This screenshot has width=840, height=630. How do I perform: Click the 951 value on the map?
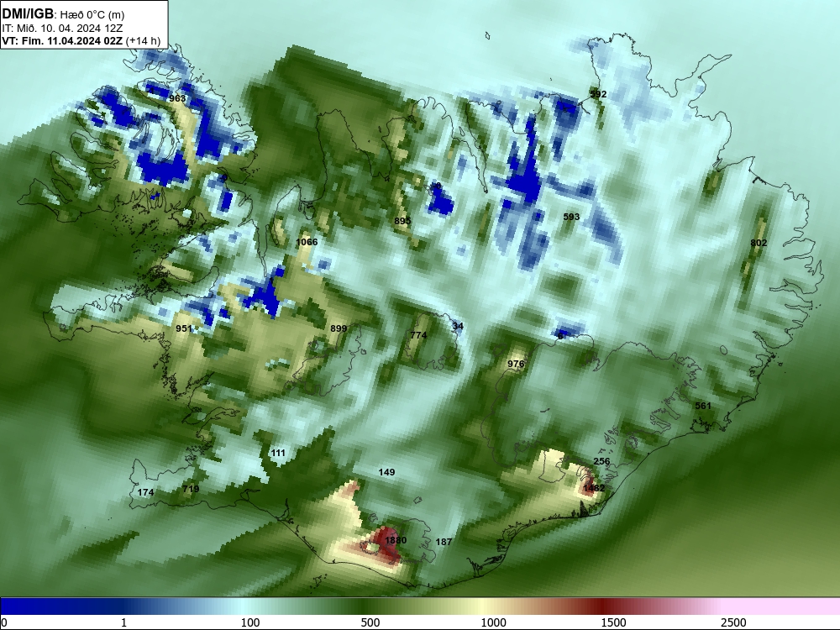pos(184,328)
